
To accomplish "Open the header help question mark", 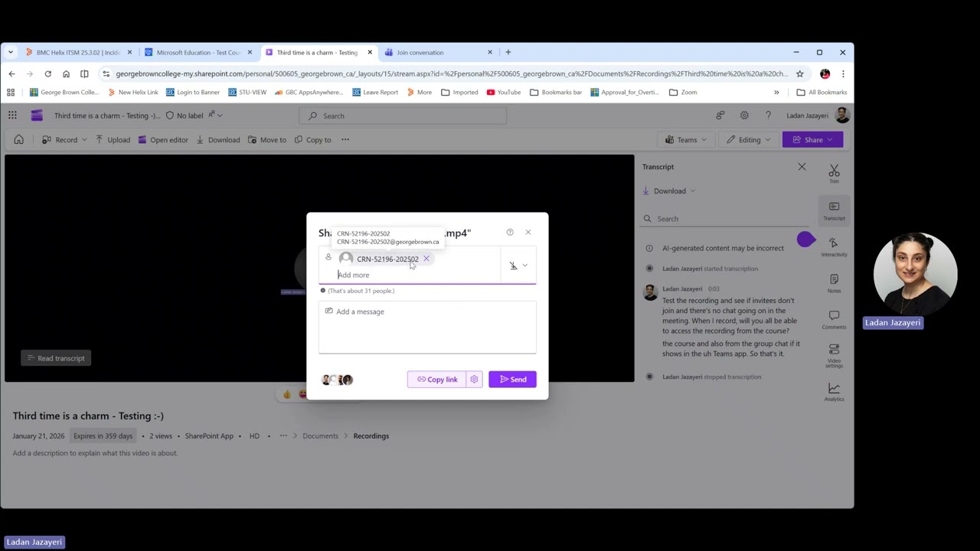I will [x=768, y=116].
